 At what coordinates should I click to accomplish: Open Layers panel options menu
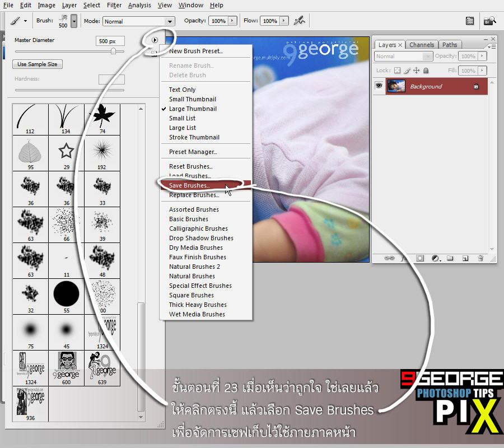pos(492,46)
